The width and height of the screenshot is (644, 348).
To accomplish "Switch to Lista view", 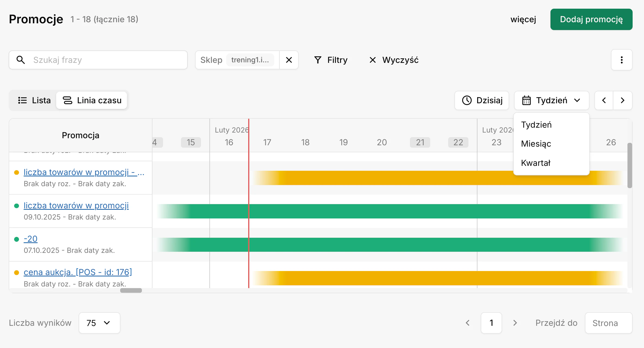I will (x=34, y=100).
